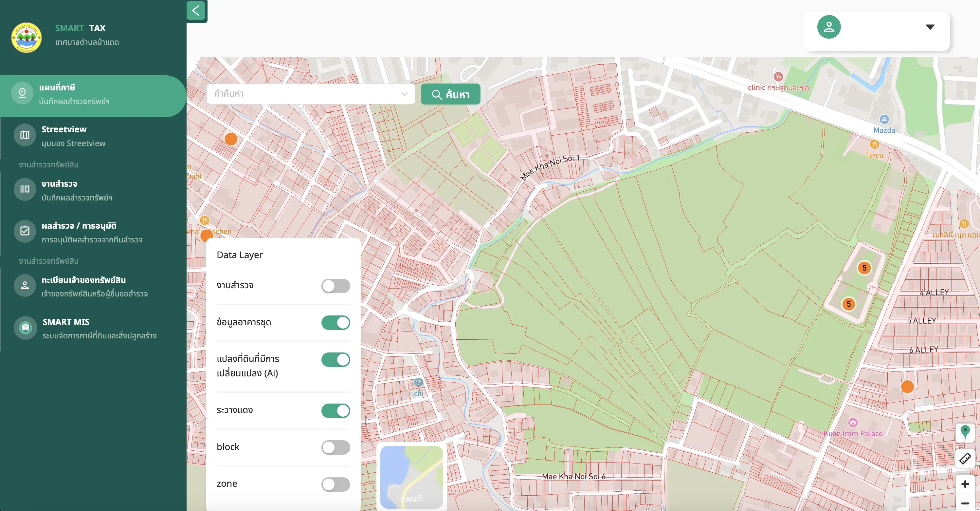Click the ค้นหา search button
This screenshot has height=511, width=980.
pos(450,94)
